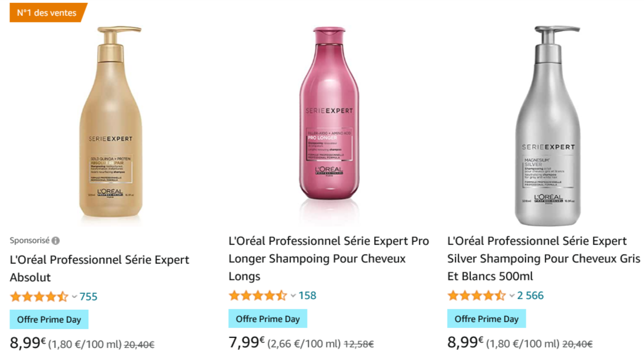
Task: Open the 2 566 reviews link
Action: click(x=530, y=296)
